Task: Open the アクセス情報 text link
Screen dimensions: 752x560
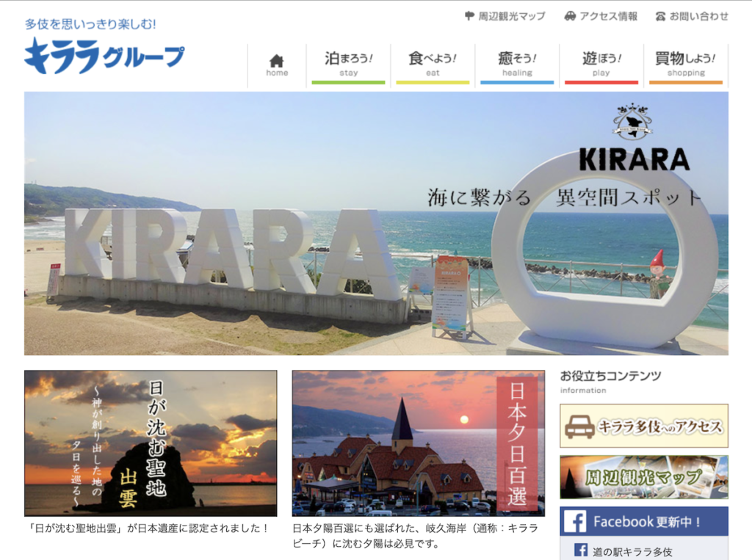Action: click(x=608, y=15)
